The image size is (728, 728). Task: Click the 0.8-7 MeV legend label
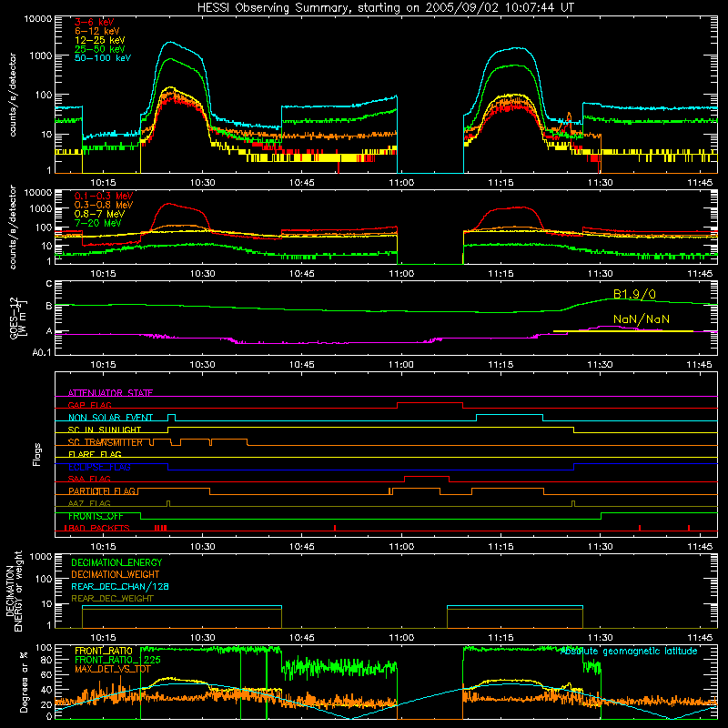tap(99, 214)
